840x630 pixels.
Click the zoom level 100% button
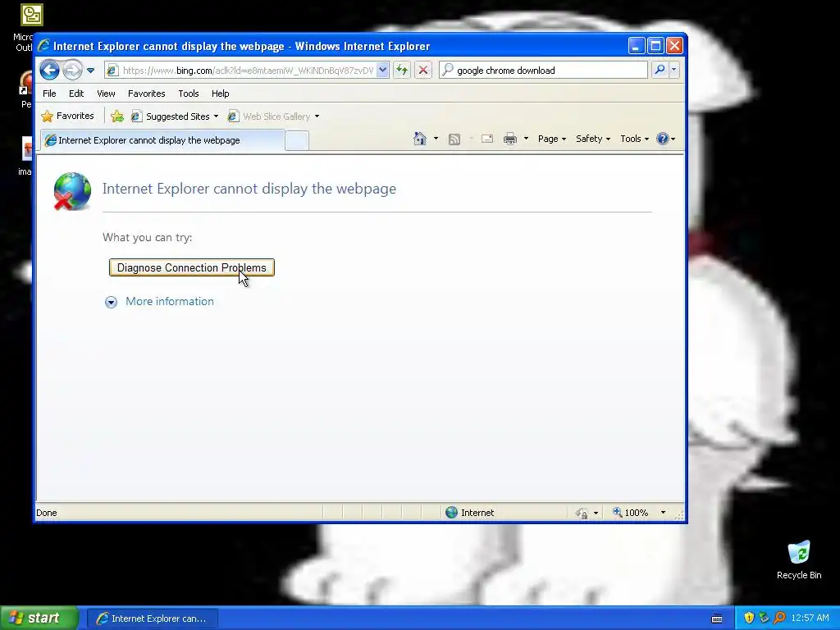click(x=631, y=513)
